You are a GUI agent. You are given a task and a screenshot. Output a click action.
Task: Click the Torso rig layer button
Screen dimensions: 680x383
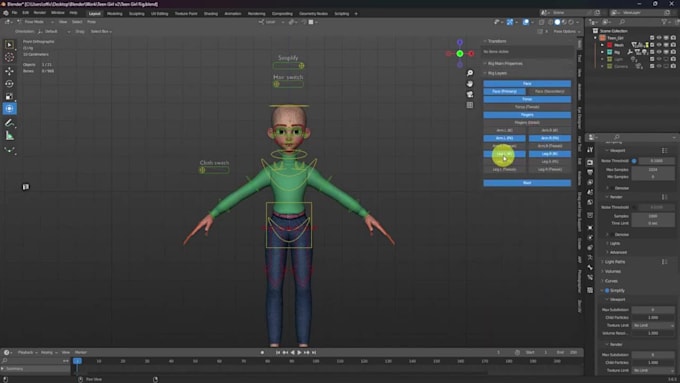tap(527, 99)
